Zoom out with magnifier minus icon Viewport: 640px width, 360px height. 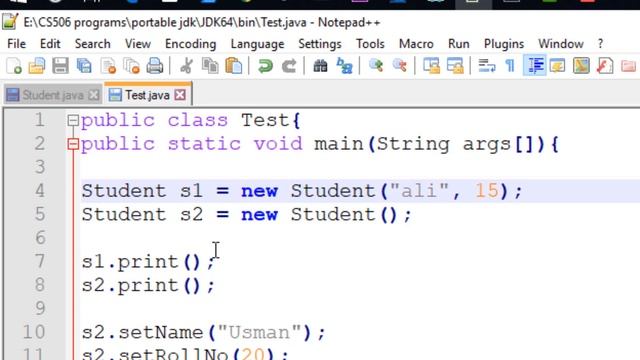tap(399, 66)
